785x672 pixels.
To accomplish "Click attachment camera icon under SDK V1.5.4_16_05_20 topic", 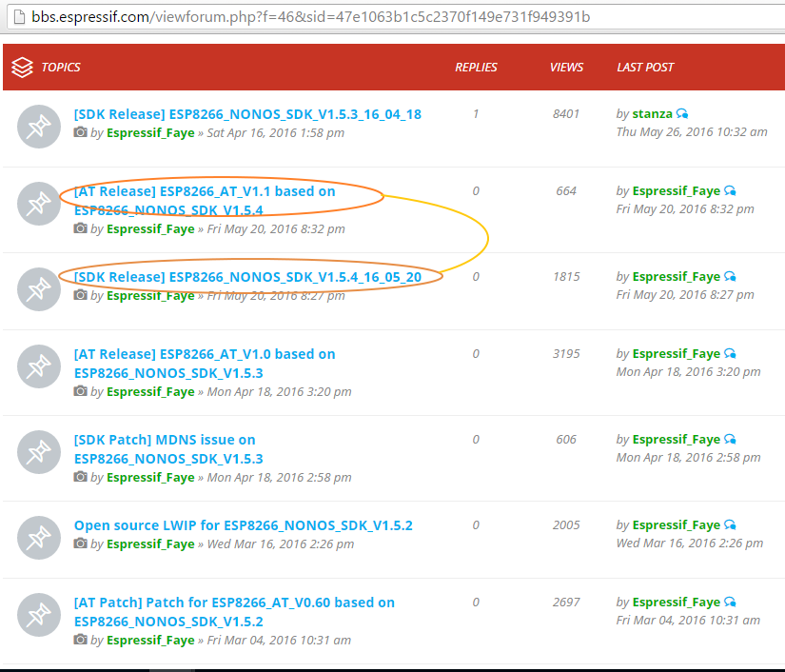I will point(80,295).
